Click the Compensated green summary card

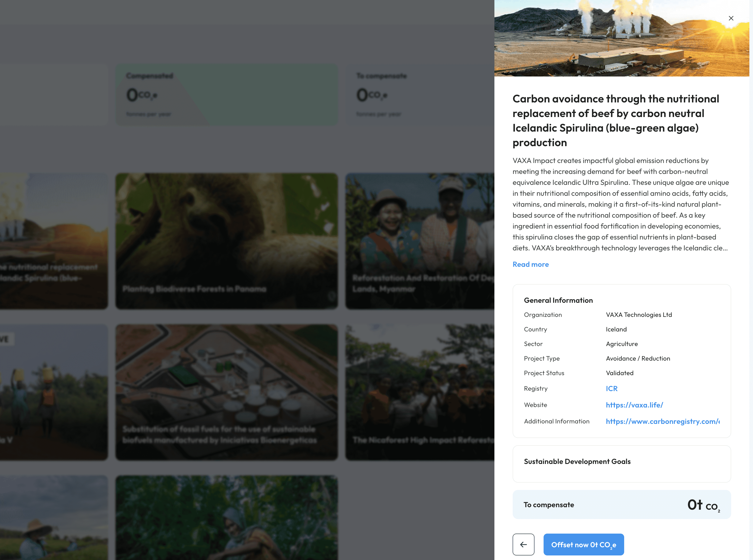pyautogui.click(x=226, y=94)
